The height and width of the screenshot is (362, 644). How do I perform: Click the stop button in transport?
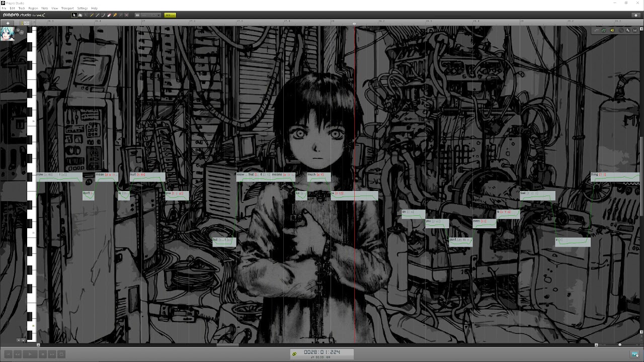[43, 354]
